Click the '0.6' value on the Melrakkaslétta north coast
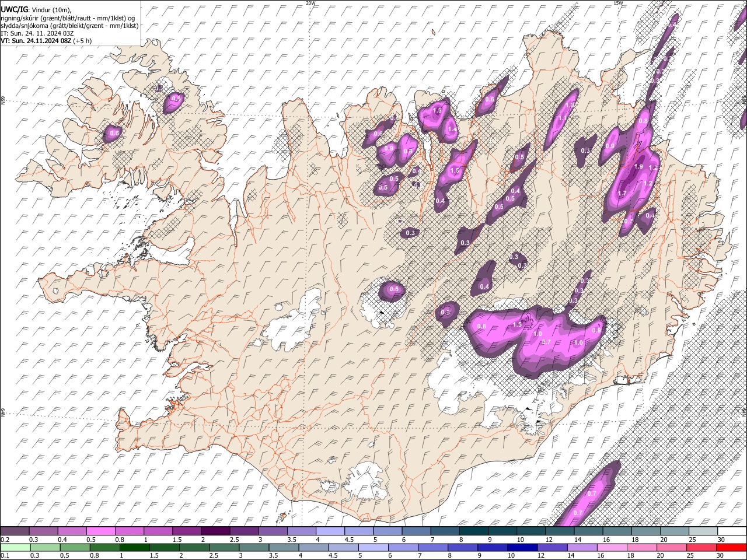The image size is (747, 560). 490,99
